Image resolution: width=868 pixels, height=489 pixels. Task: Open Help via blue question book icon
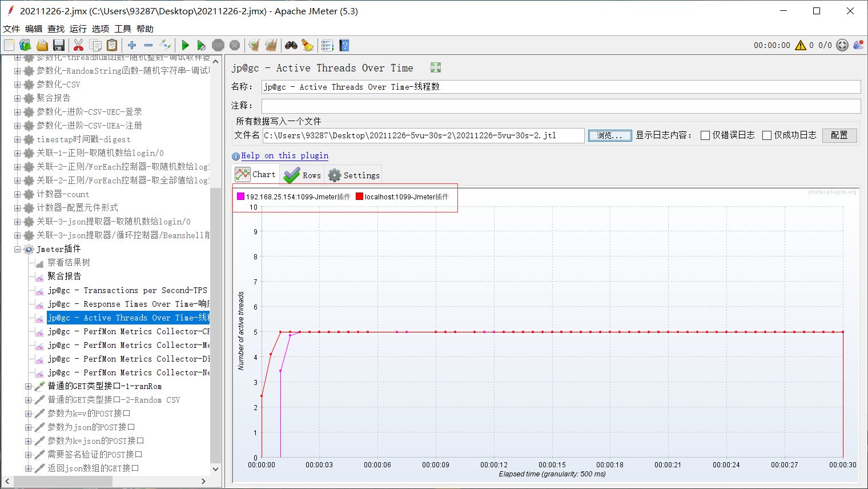click(344, 45)
